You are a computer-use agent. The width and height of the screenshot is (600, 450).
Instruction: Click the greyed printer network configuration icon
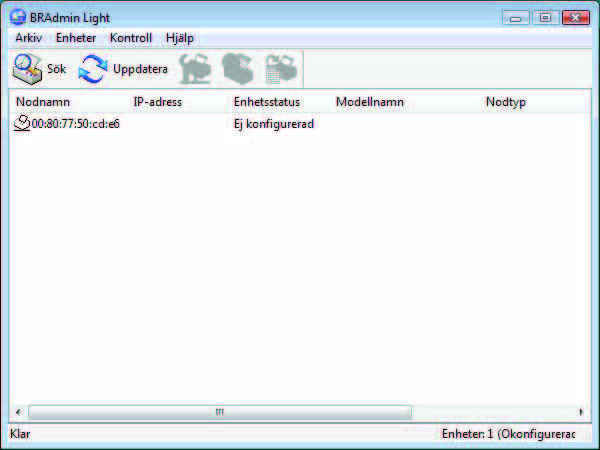[196, 69]
